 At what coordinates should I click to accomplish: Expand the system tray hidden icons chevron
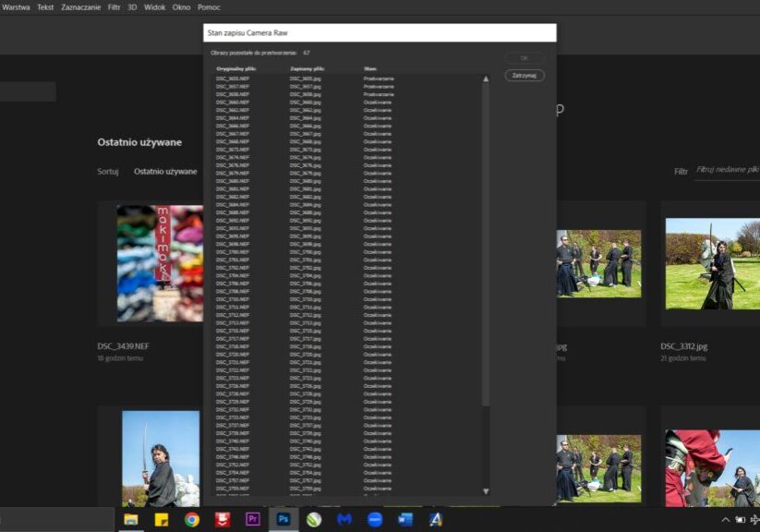725,520
